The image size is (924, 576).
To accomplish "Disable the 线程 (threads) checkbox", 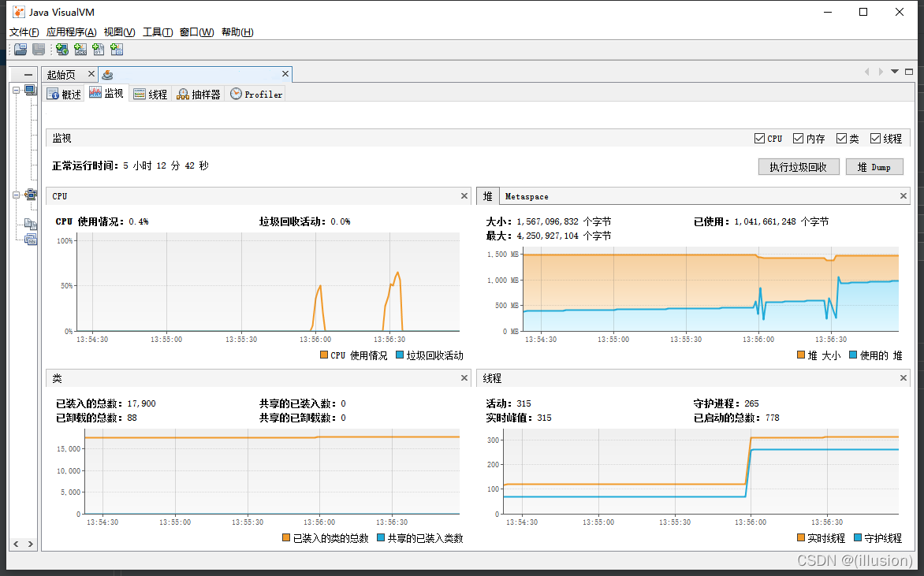I will coord(875,139).
